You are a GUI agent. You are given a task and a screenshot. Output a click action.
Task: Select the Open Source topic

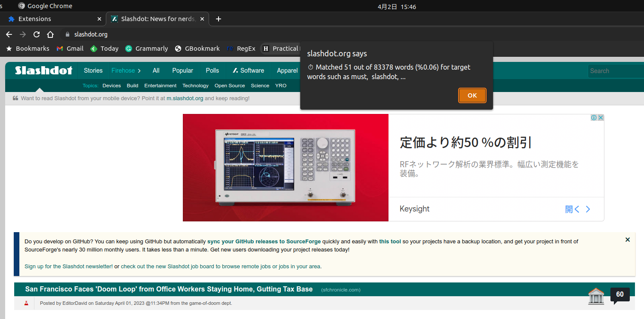click(230, 86)
